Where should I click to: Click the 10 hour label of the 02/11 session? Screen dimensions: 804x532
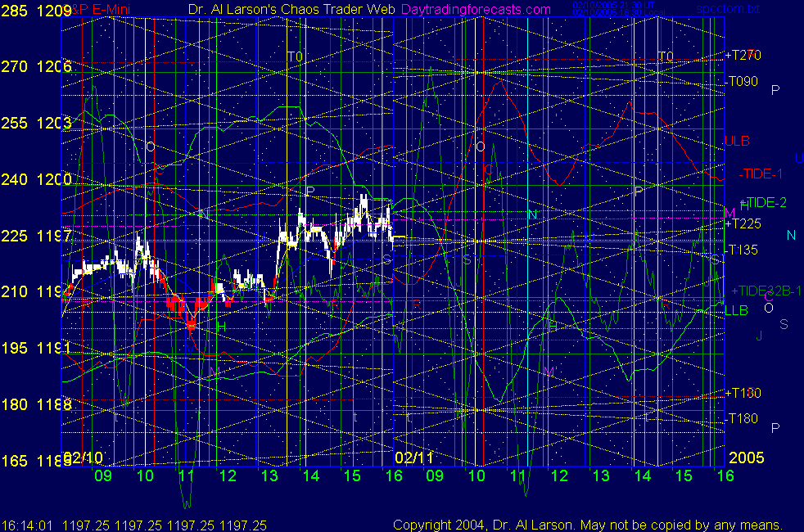477,476
